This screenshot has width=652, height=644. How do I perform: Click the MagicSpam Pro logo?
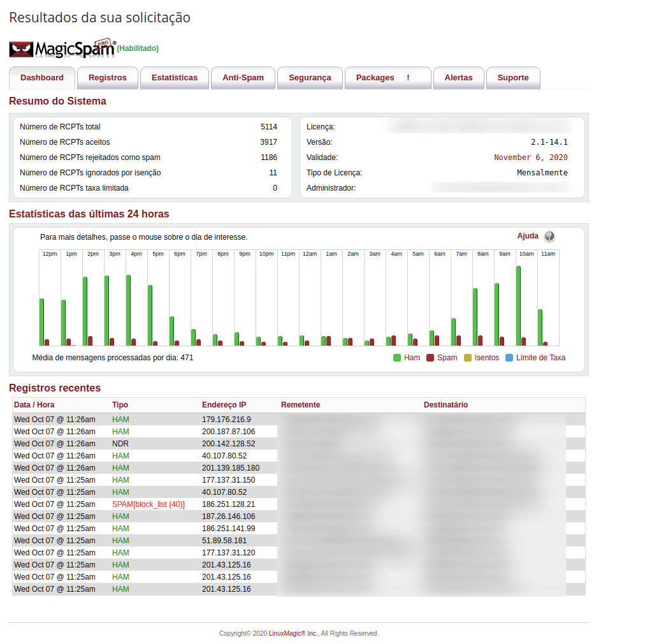coord(62,49)
